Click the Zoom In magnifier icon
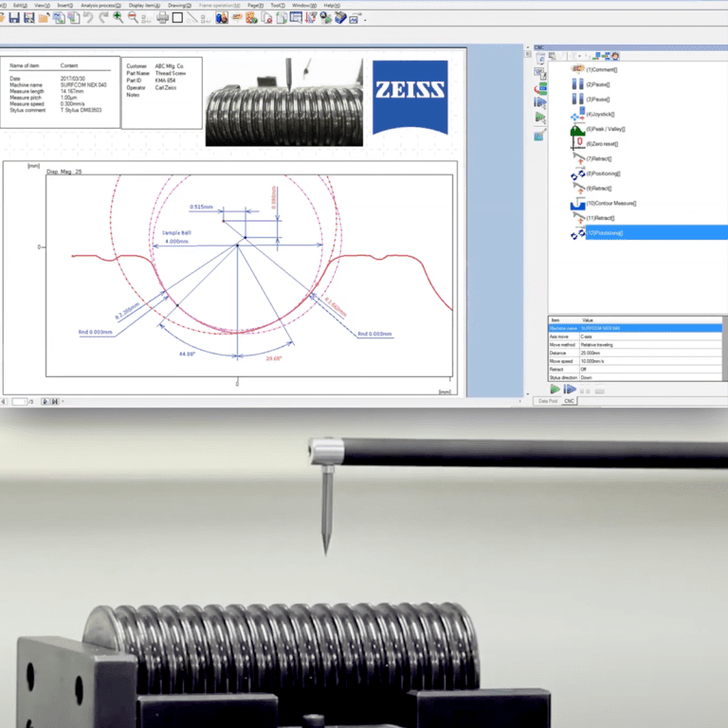728x728 pixels. (x=118, y=18)
